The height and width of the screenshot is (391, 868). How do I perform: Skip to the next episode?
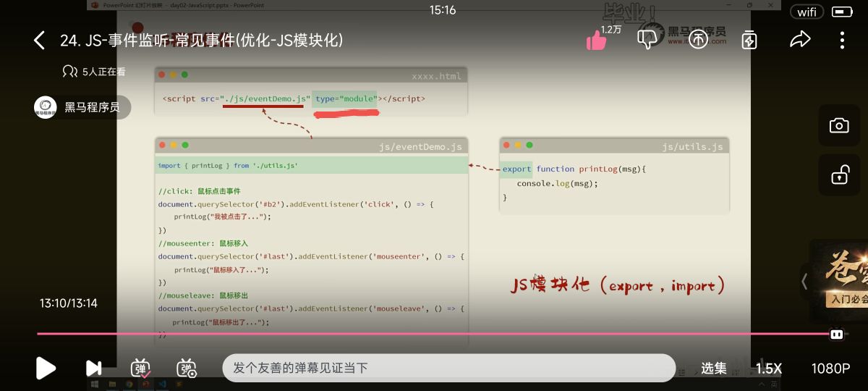coord(94,368)
